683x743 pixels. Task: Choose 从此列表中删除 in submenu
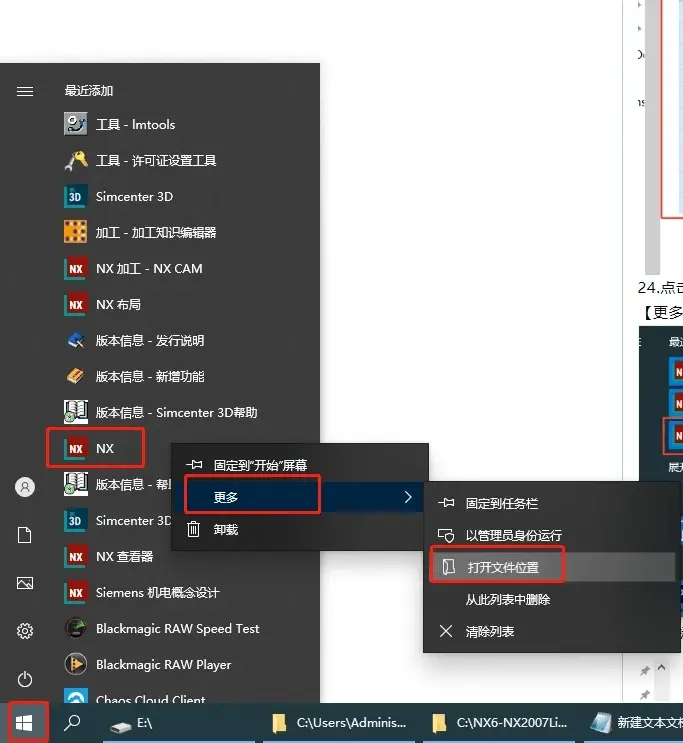tap(552, 599)
